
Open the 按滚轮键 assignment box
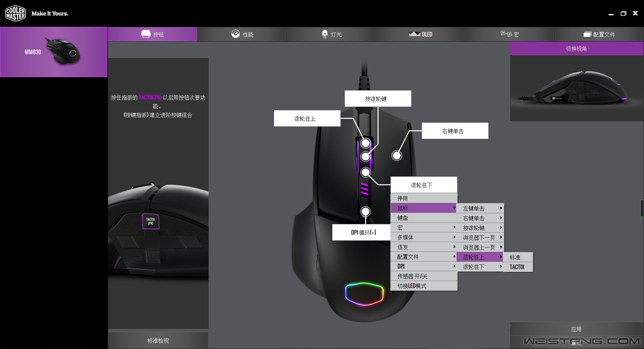point(378,99)
